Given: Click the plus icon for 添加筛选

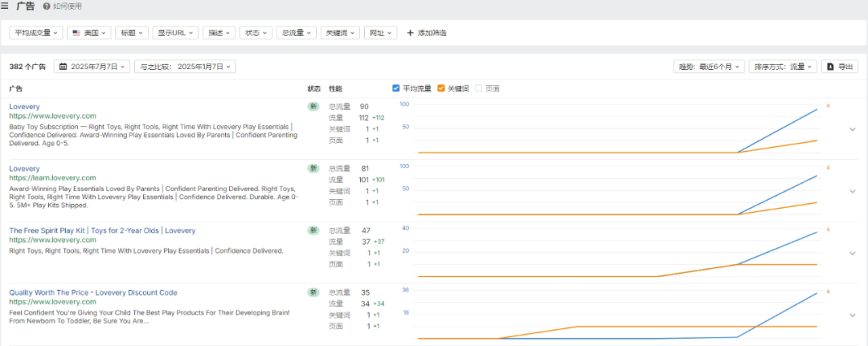Looking at the screenshot, I should point(410,33).
